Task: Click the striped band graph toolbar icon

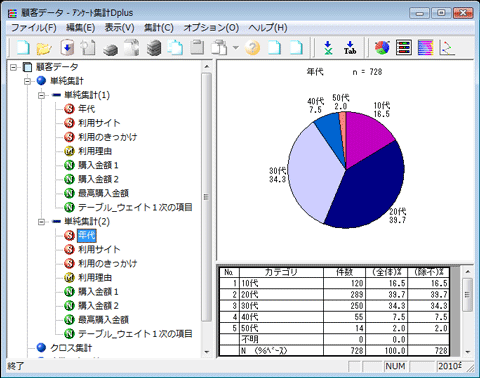Action: [x=425, y=48]
